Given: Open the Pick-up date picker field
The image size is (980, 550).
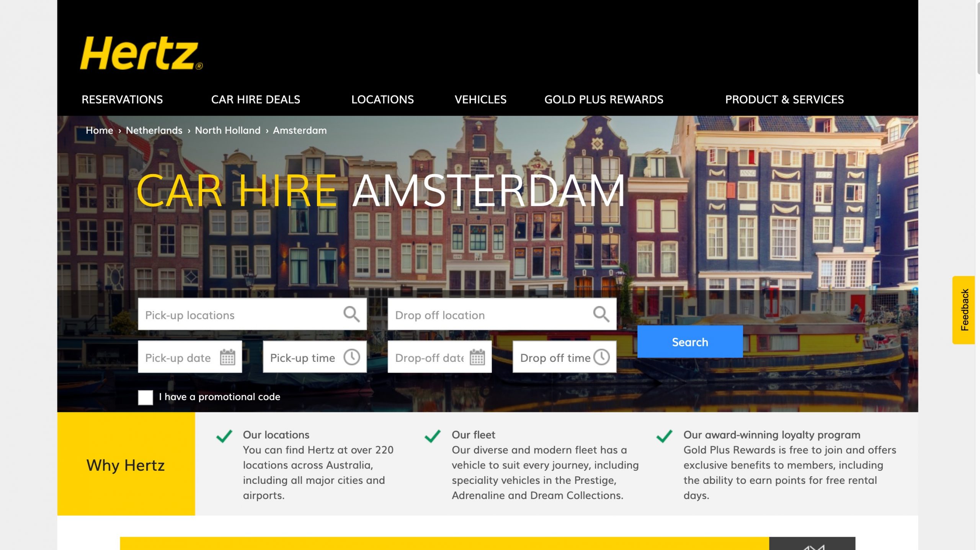Looking at the screenshot, I should click(x=190, y=357).
